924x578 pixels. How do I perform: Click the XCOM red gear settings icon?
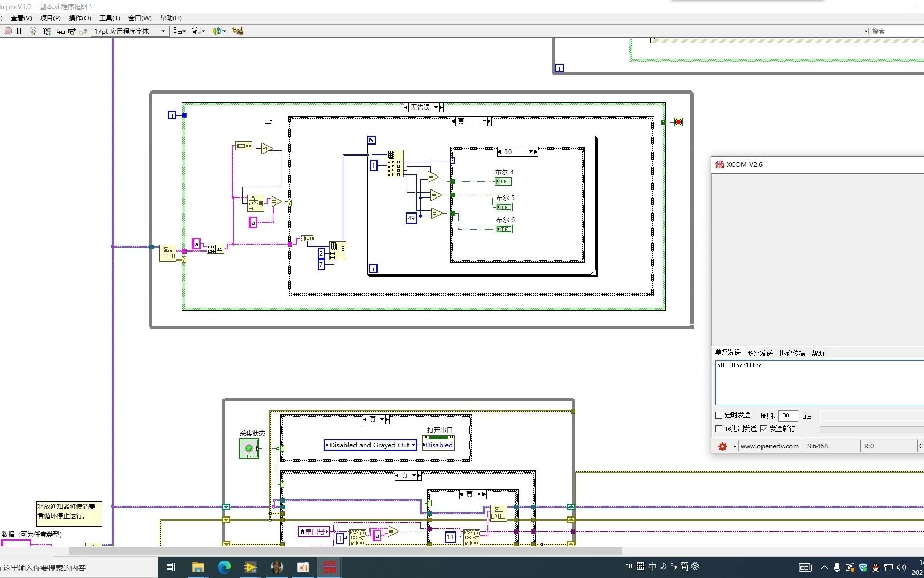[x=722, y=446]
